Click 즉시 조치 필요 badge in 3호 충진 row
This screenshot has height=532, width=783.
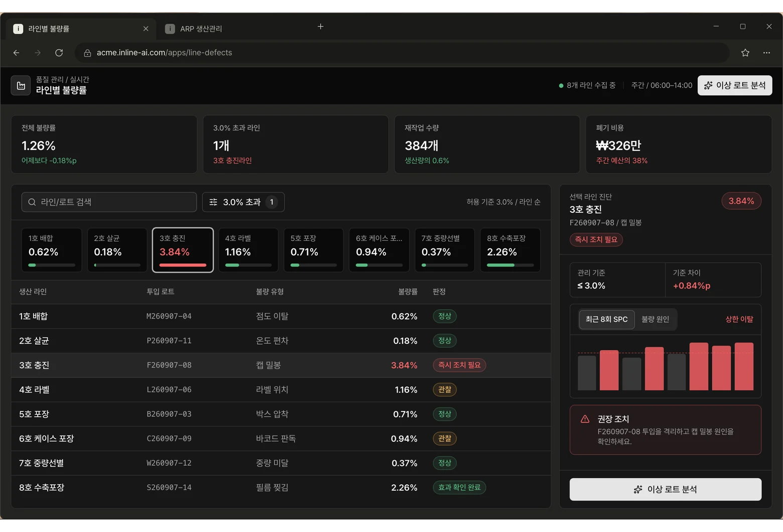pos(459,365)
